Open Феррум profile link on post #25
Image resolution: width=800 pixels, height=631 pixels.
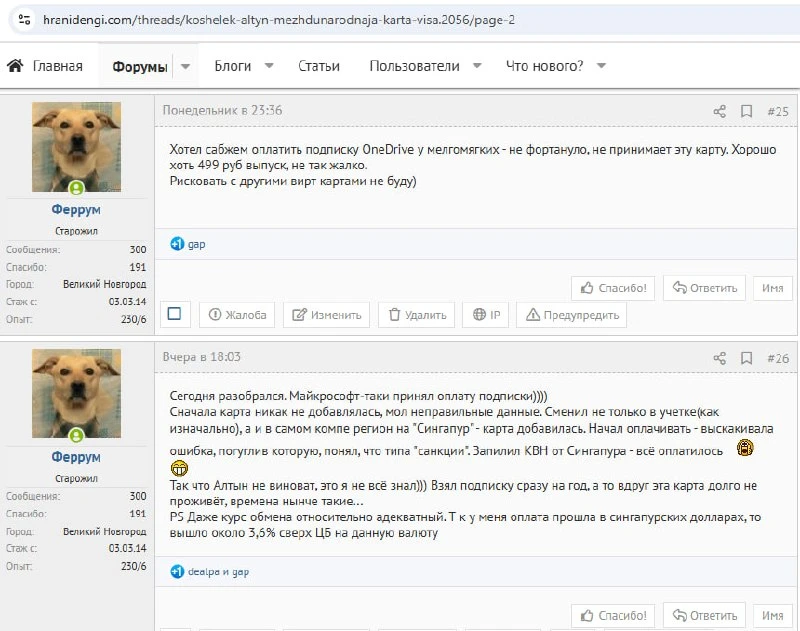(x=76, y=210)
